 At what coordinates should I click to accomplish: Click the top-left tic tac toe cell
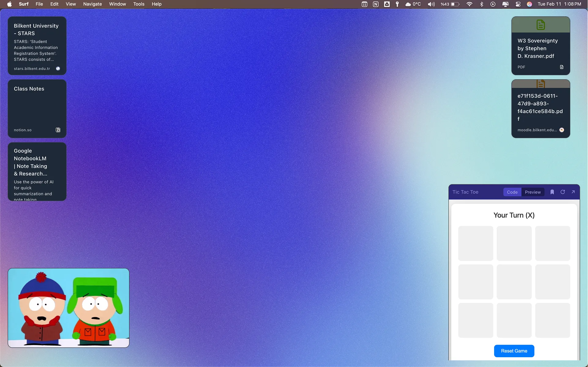click(475, 243)
